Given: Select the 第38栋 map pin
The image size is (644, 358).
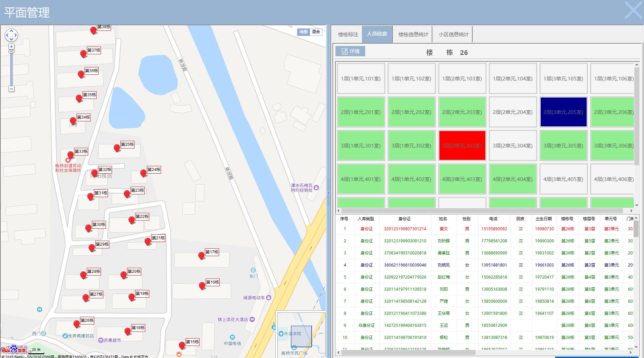Looking at the screenshot, I should [x=93, y=31].
